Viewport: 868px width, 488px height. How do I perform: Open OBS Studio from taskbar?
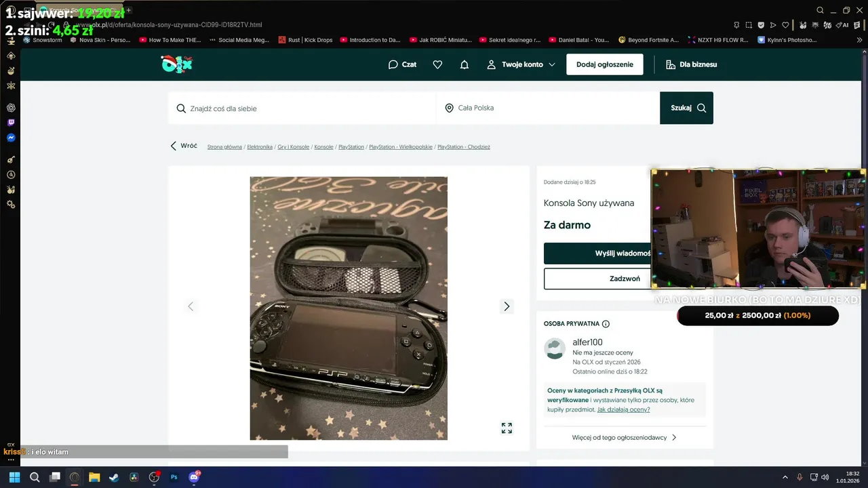click(x=154, y=477)
